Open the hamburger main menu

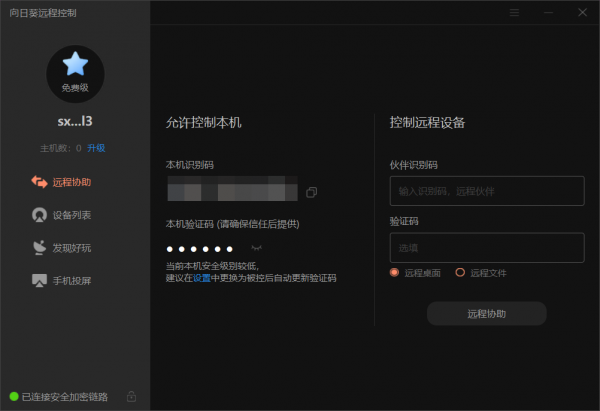[514, 13]
